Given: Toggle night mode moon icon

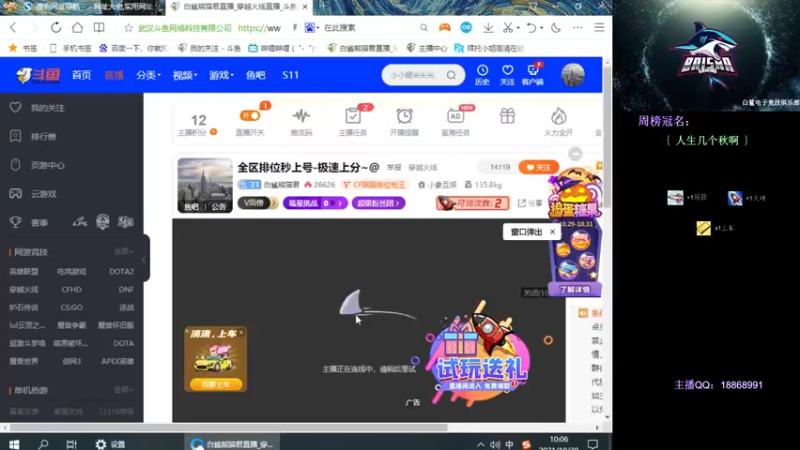Looking at the screenshot, I should pos(556,28).
